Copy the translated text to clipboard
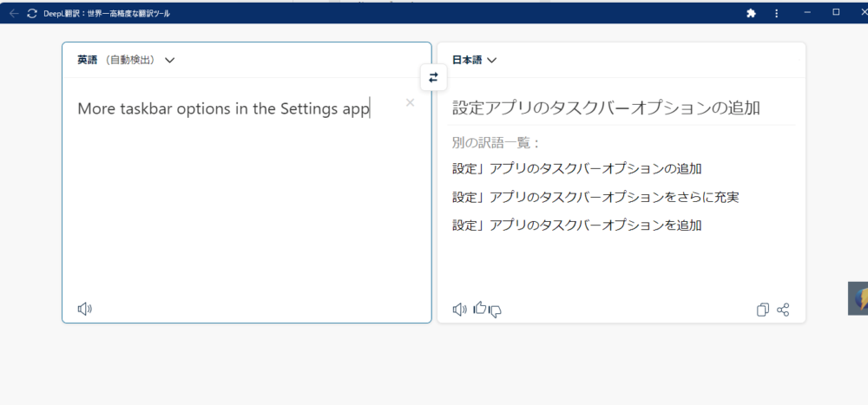Screen dimensions: 868x405 tap(762, 310)
